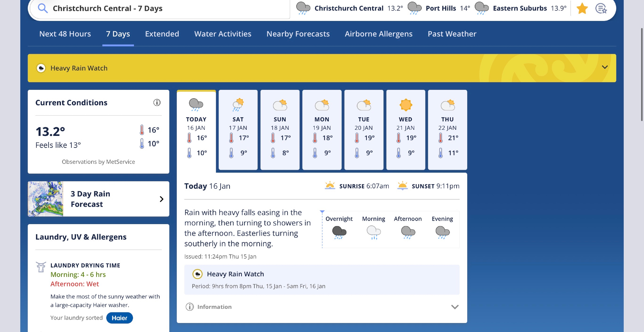Screen dimensions: 644x332
Task: Click the sunny icon on Wednesday's forecast
Action: [406, 105]
